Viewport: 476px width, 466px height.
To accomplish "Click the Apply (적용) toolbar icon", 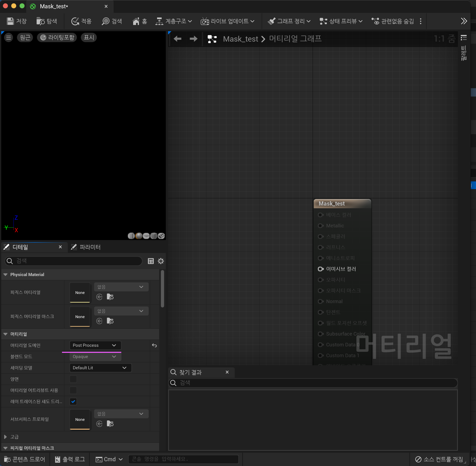I will coord(75,21).
